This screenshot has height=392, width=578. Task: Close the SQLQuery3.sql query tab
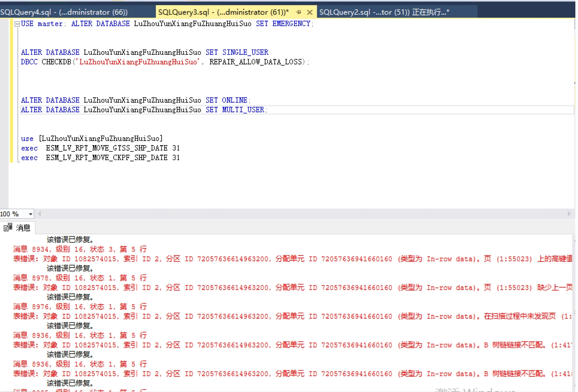310,12
